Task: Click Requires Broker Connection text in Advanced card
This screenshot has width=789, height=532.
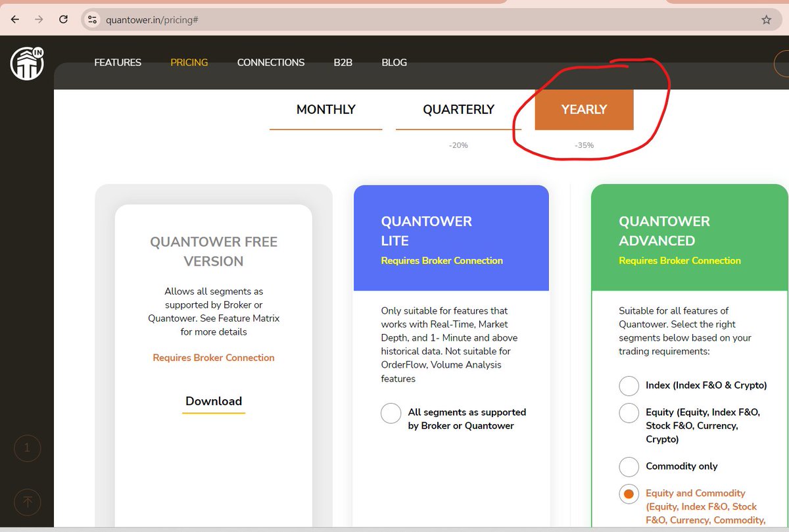Action: 680,260
